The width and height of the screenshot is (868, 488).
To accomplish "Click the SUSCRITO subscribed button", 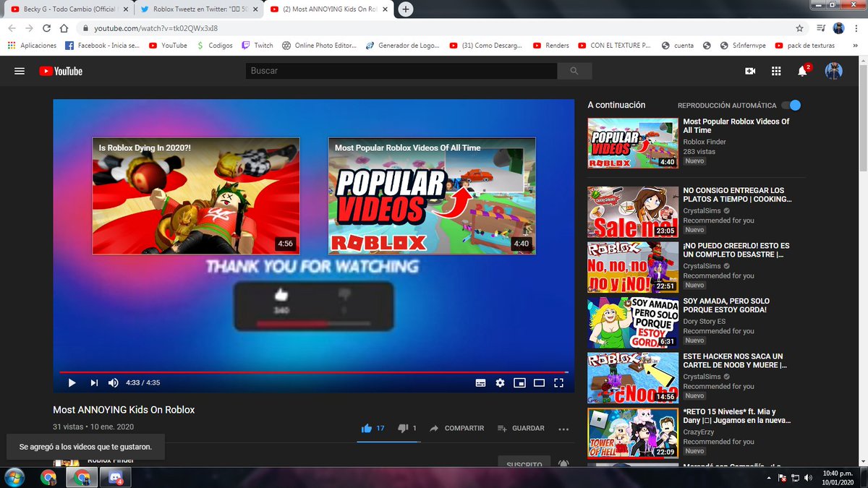I will point(524,463).
